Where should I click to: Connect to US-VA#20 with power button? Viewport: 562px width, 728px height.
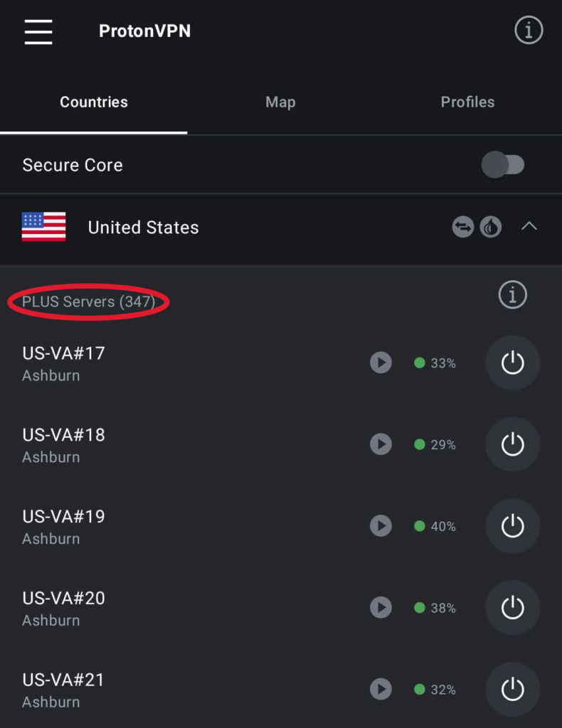click(513, 608)
